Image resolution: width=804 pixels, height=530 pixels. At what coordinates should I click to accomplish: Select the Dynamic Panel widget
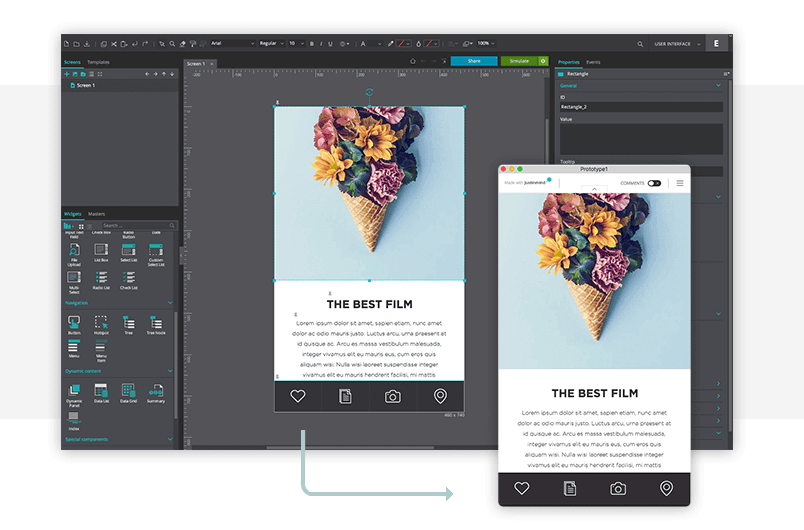74,395
